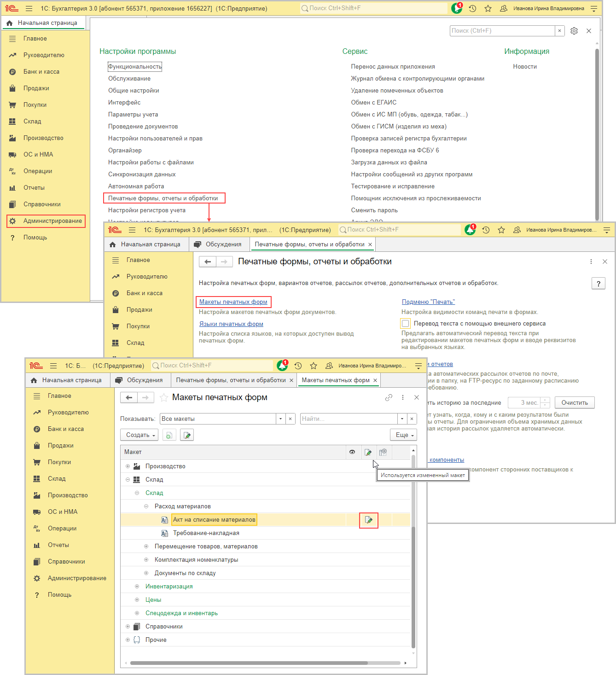The height and width of the screenshot is (675, 616).
Task: Open history clock icon in the back window
Action: coord(472,8)
